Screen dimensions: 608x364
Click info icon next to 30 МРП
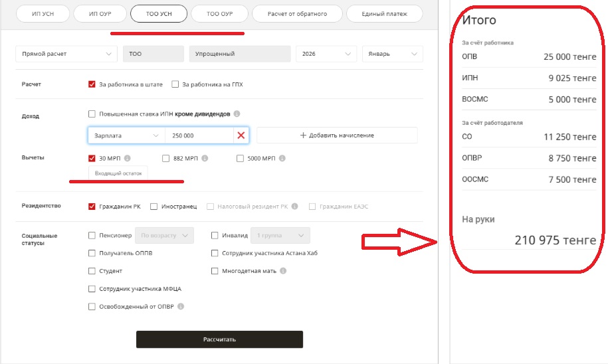point(127,159)
